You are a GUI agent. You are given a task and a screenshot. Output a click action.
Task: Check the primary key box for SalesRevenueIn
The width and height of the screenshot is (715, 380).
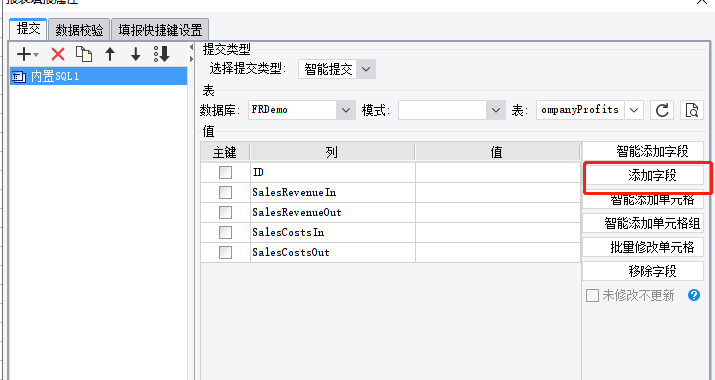point(225,193)
